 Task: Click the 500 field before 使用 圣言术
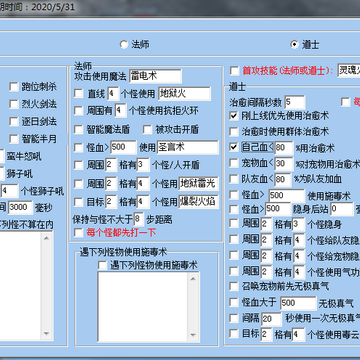[123, 147]
